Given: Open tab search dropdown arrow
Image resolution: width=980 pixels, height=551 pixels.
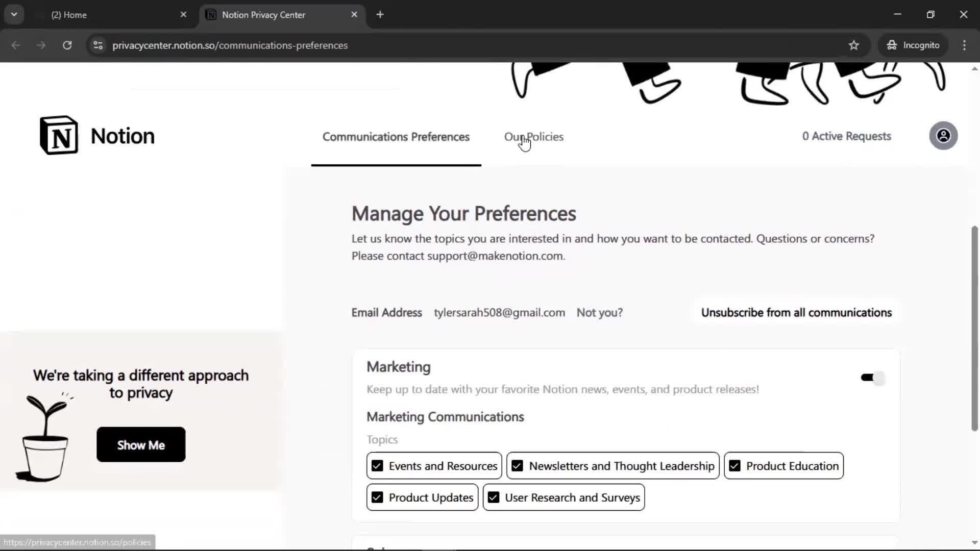Looking at the screenshot, I should (14, 15).
